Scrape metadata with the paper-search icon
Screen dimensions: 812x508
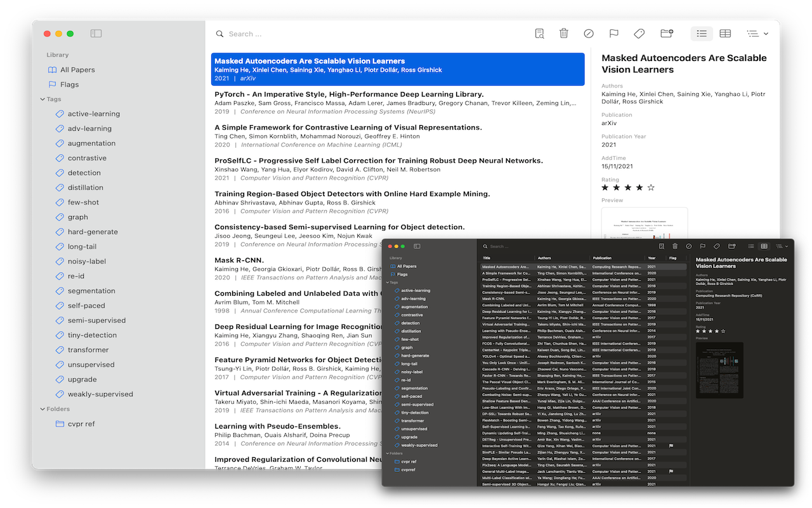pos(539,33)
